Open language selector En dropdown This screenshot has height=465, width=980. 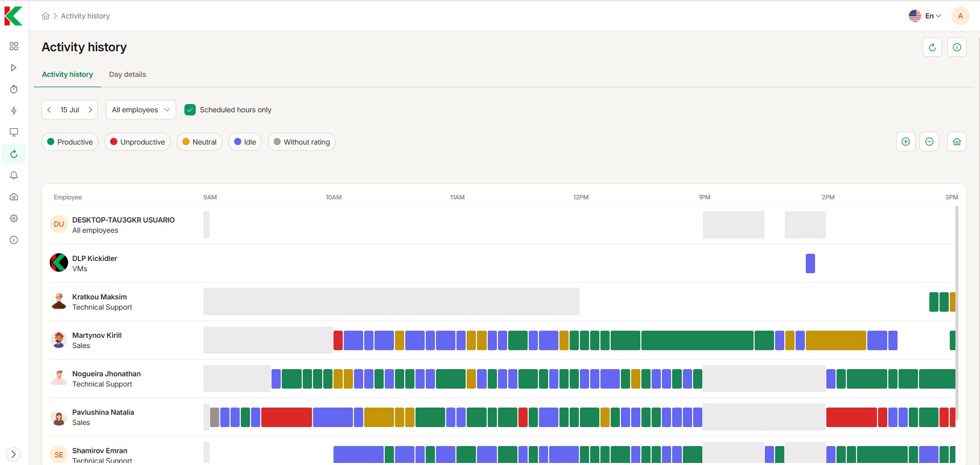[x=925, y=16]
